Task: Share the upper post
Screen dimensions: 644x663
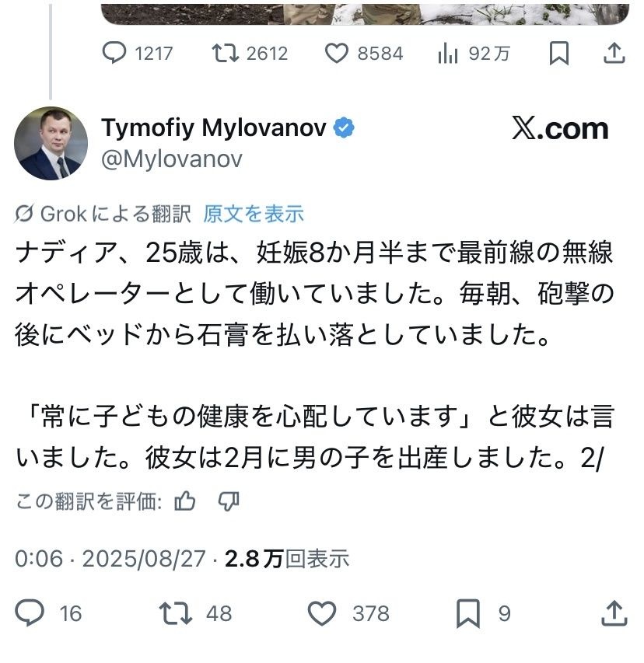Action: (613, 53)
